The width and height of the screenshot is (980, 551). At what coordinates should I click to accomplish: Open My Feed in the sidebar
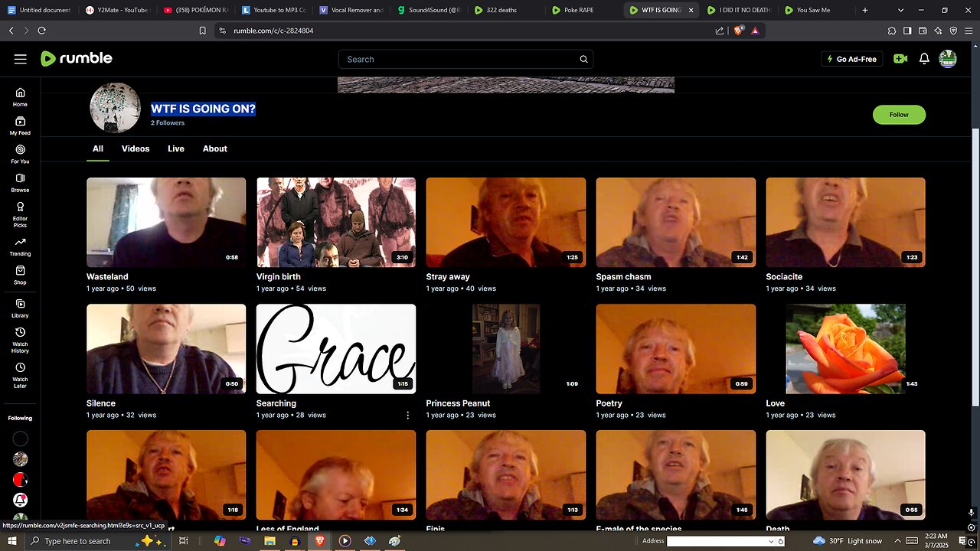tap(20, 126)
